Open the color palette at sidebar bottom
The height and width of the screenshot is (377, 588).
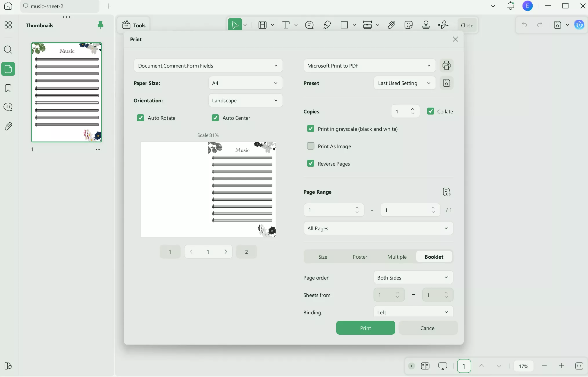[x=8, y=366]
